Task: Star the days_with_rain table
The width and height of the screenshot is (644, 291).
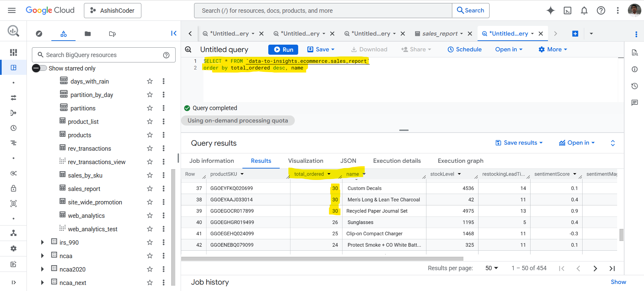Action: (x=150, y=81)
